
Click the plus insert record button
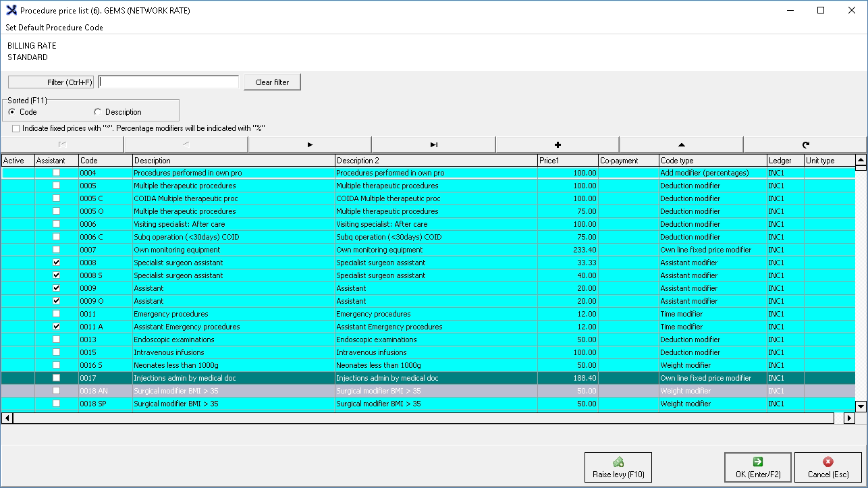coord(558,144)
